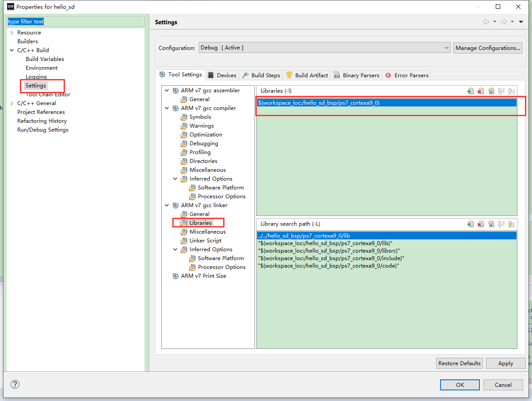Screen dimensions: 532x401
Task: Edit the selected library search path
Action: pyautogui.click(x=491, y=224)
